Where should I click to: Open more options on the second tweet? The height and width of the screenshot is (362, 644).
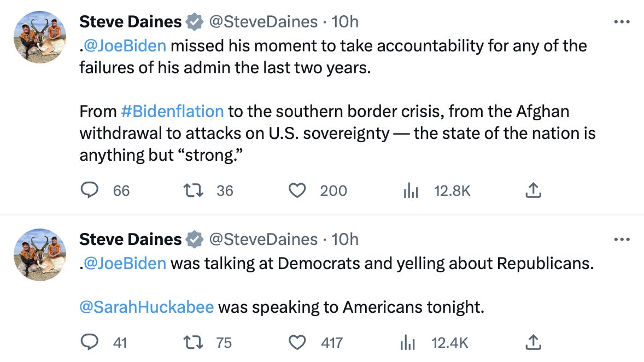click(x=622, y=240)
